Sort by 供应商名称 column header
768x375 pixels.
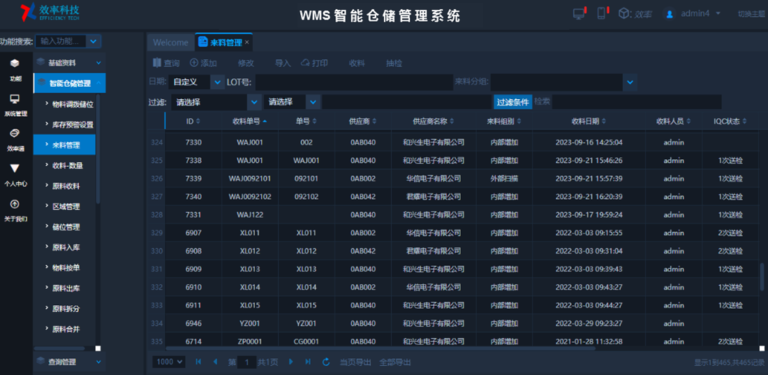click(x=433, y=121)
